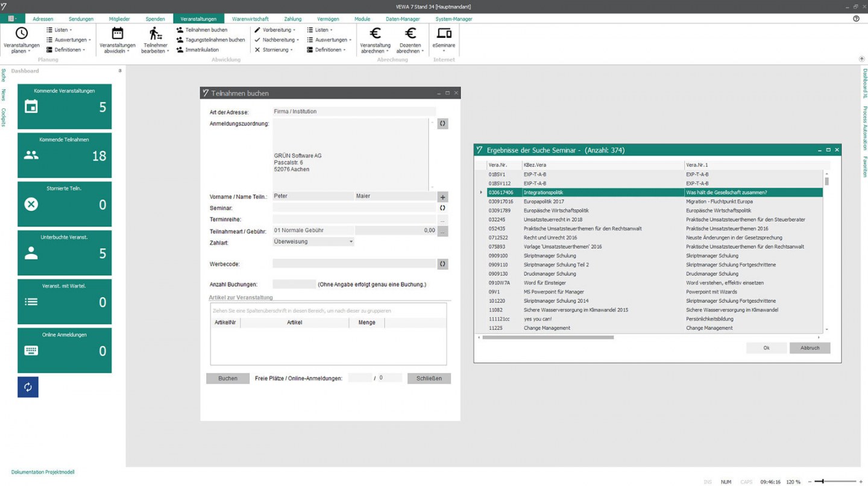Expand the Abwicklung Auswertungen dropdown

point(329,40)
